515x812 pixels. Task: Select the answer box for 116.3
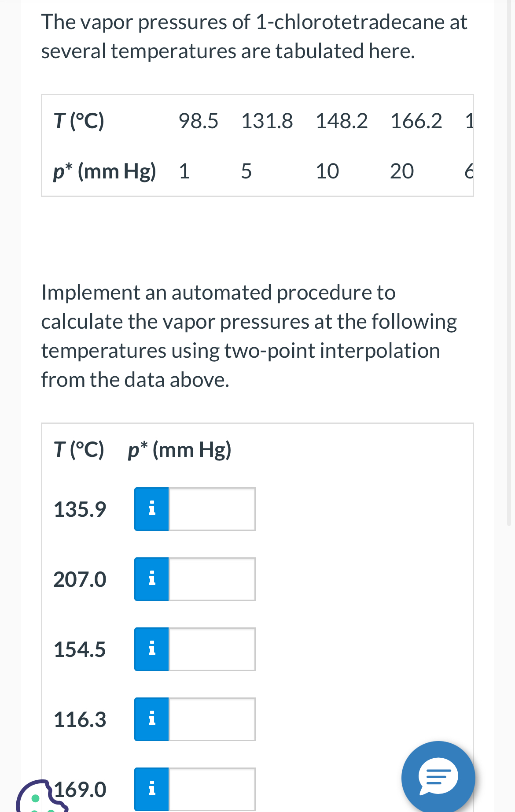point(211,719)
